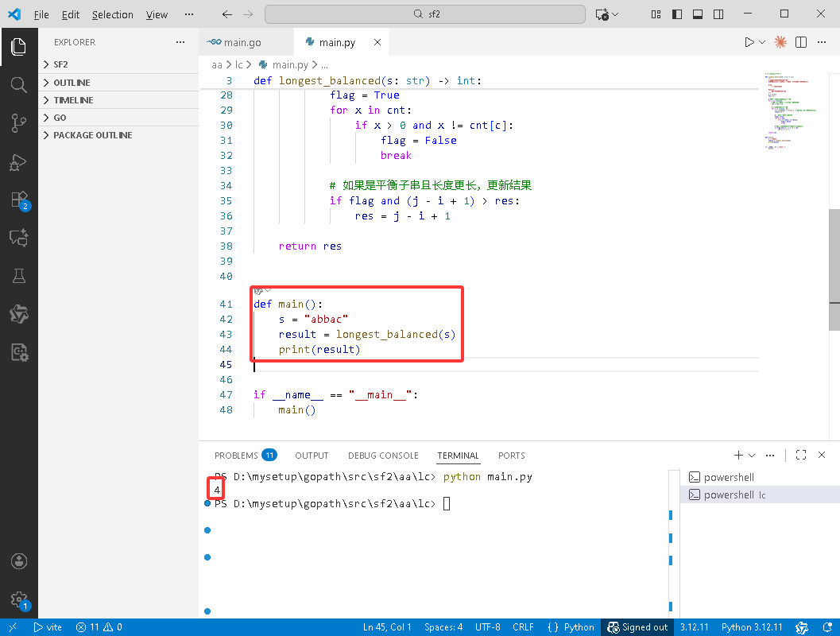The image size is (840, 636).
Task: Open the Source Control view
Action: (x=19, y=123)
